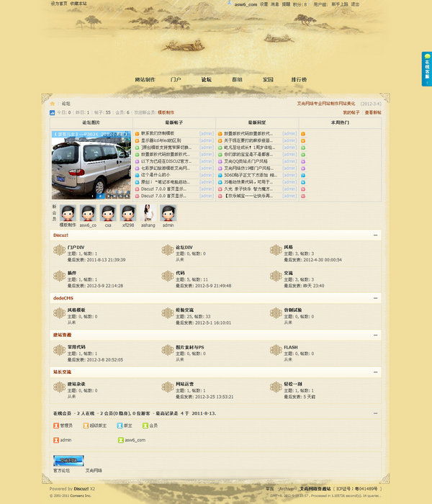Collapse the online members section
The height and width of the screenshot is (504, 432).
coord(375,413)
